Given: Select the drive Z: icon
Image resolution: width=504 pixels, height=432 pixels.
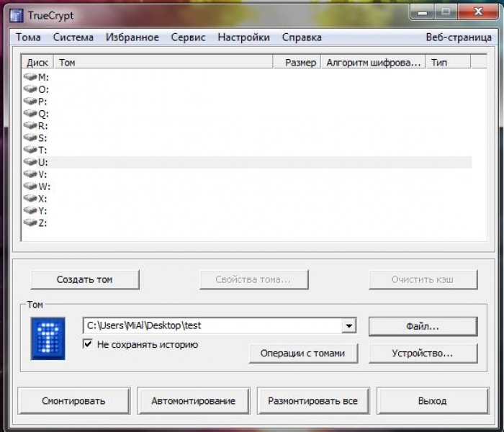Looking at the screenshot, I should tap(30, 222).
